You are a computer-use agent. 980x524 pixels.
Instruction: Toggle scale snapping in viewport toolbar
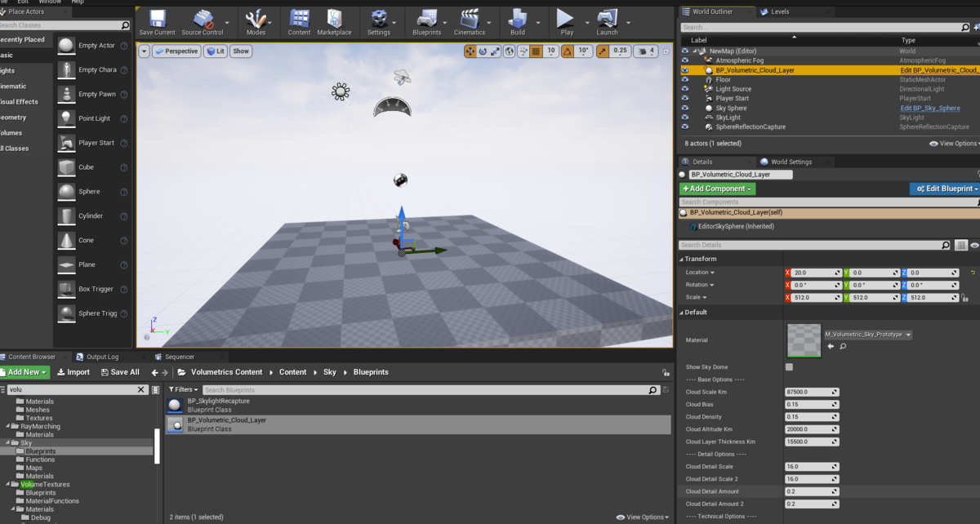603,51
